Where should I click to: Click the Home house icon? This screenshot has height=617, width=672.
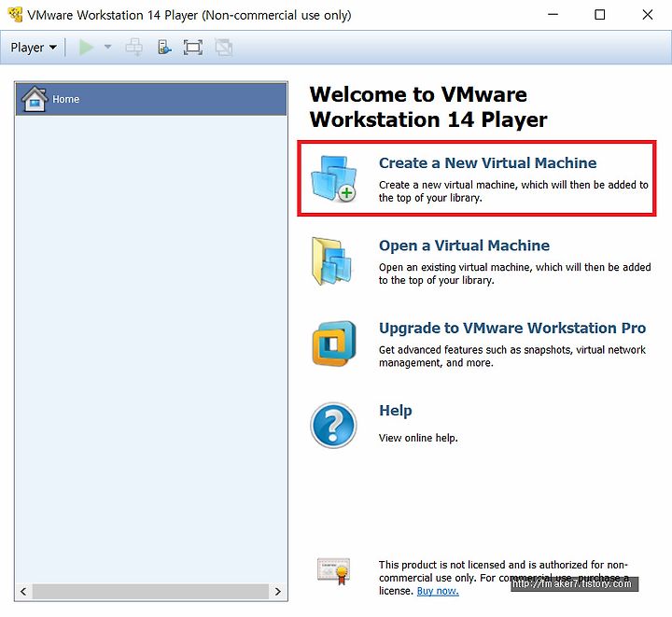(35, 99)
